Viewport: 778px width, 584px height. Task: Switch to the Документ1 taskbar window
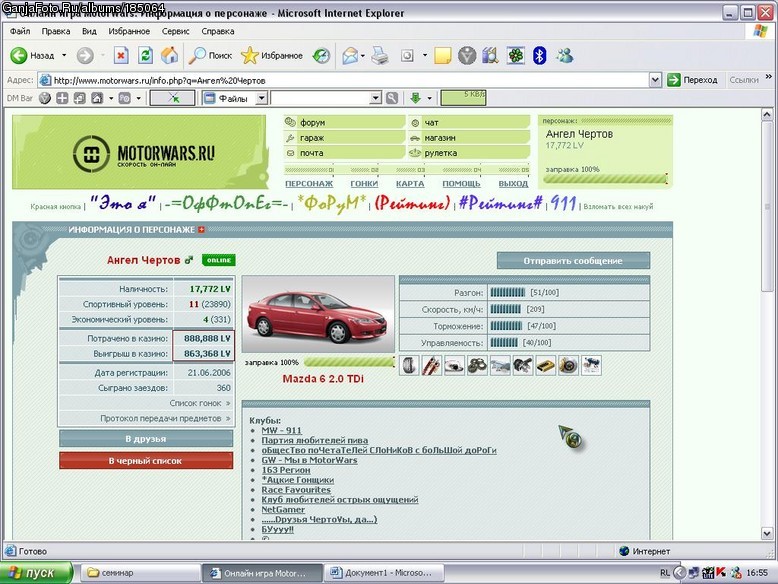click(384, 573)
